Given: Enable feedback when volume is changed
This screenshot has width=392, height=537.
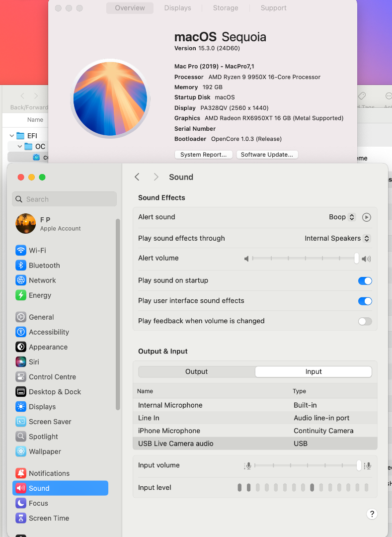Looking at the screenshot, I should pos(365,321).
